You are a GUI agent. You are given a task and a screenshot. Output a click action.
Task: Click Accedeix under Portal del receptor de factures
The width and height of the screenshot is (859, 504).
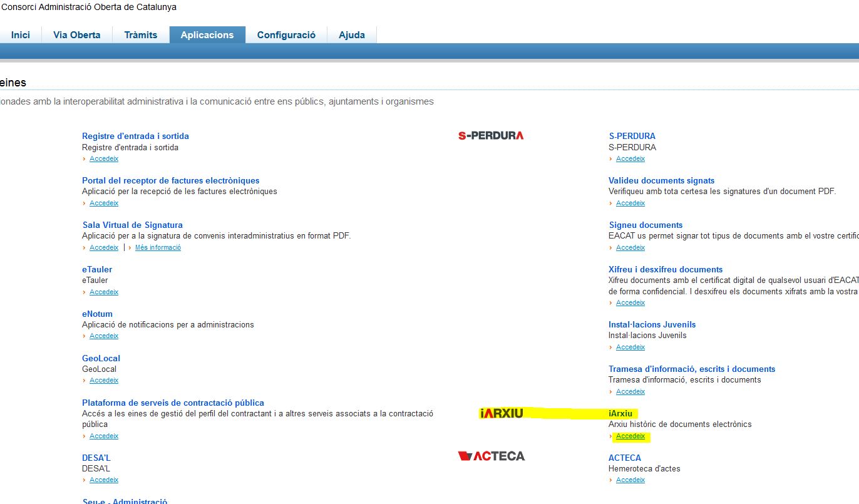point(104,203)
